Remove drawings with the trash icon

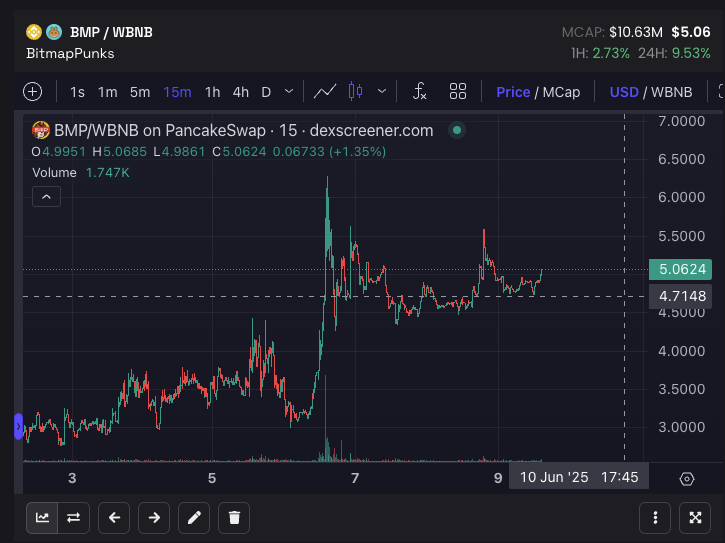[234, 518]
